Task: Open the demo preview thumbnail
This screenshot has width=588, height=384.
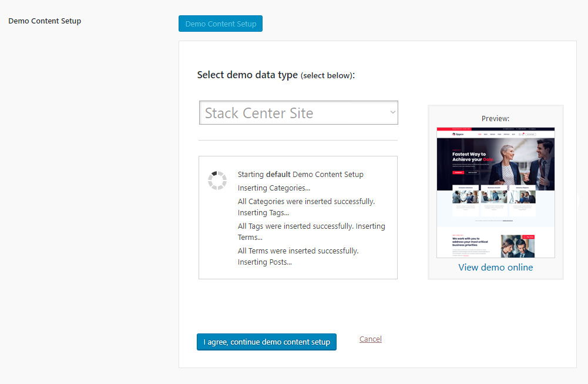Action: coord(495,192)
